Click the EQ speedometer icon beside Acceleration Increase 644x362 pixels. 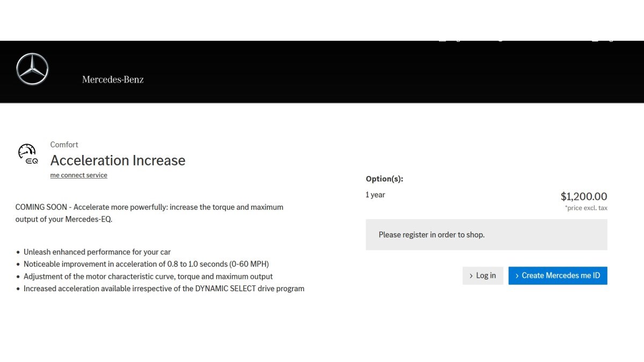[27, 153]
